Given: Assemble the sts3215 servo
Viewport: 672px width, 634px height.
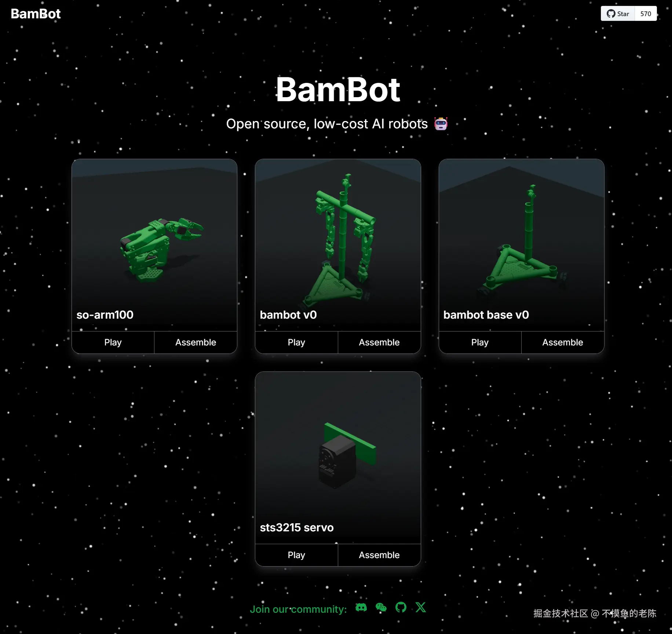Looking at the screenshot, I should (379, 555).
